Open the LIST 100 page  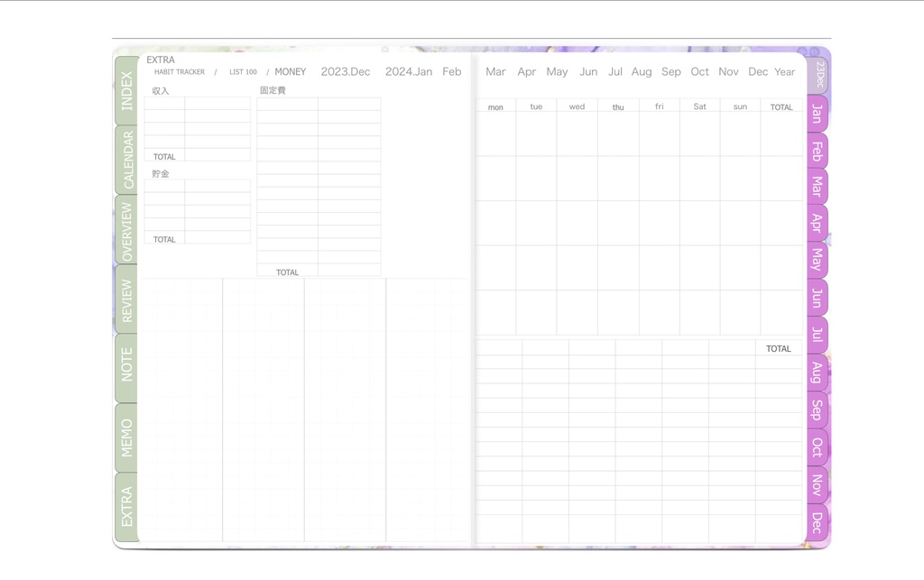click(x=242, y=71)
